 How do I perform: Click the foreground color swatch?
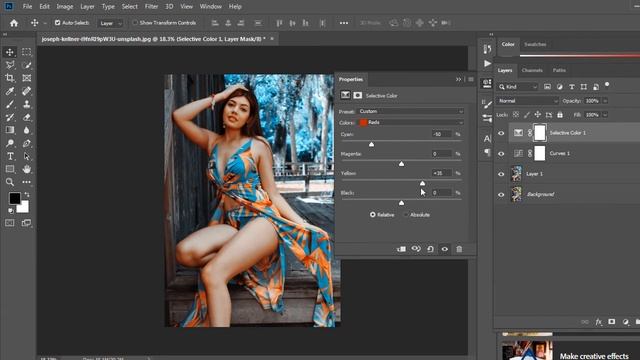15,198
